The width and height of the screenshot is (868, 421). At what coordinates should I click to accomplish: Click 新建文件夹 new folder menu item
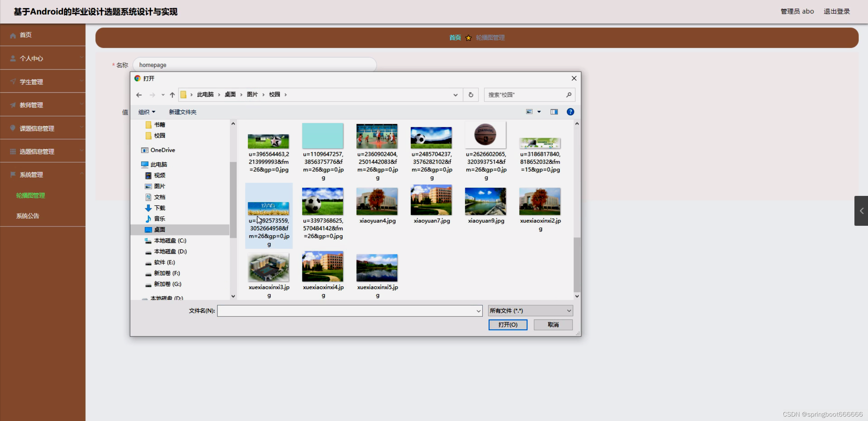pos(183,112)
